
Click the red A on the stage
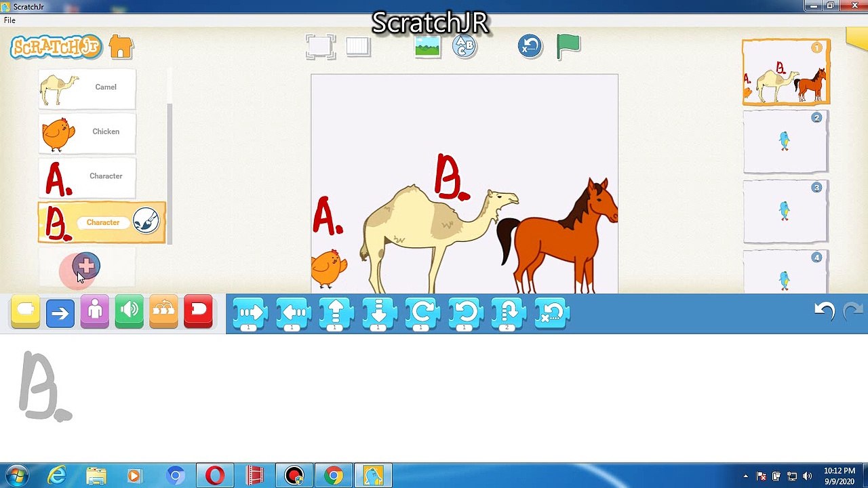(328, 216)
